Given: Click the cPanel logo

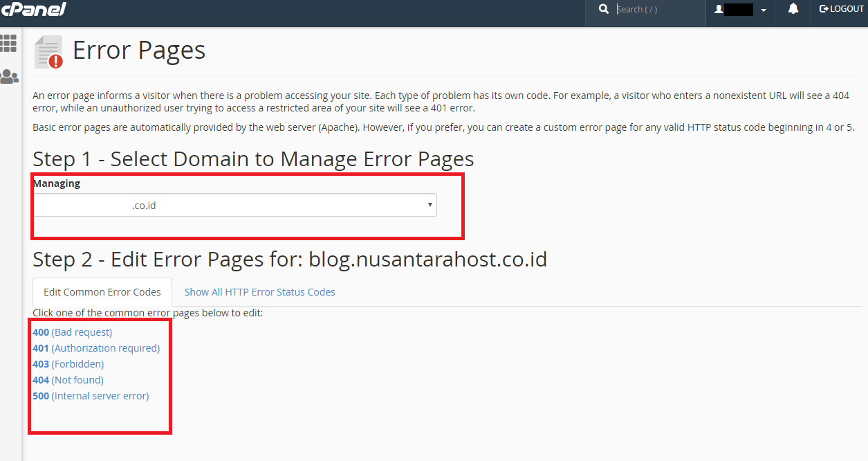Looking at the screenshot, I should 33,10.
